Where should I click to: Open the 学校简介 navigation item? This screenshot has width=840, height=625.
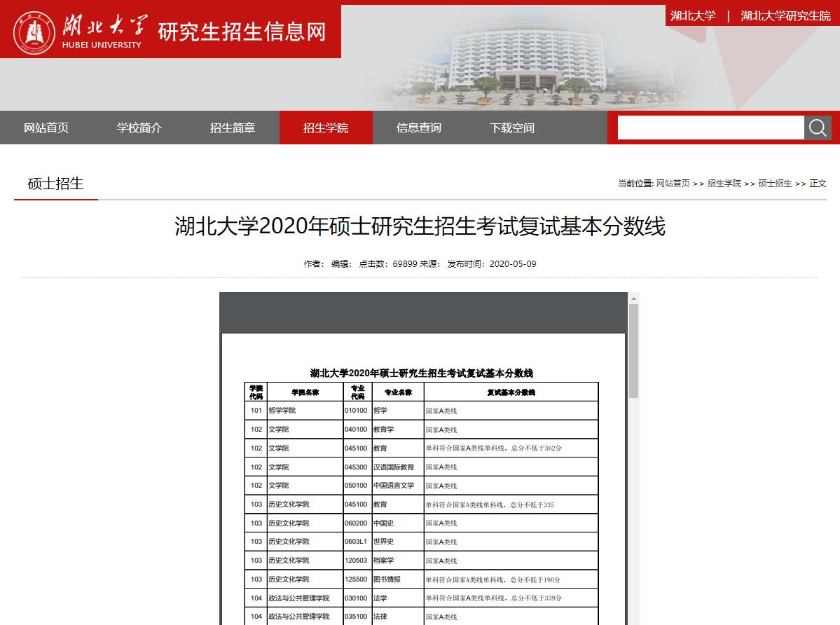tap(139, 128)
